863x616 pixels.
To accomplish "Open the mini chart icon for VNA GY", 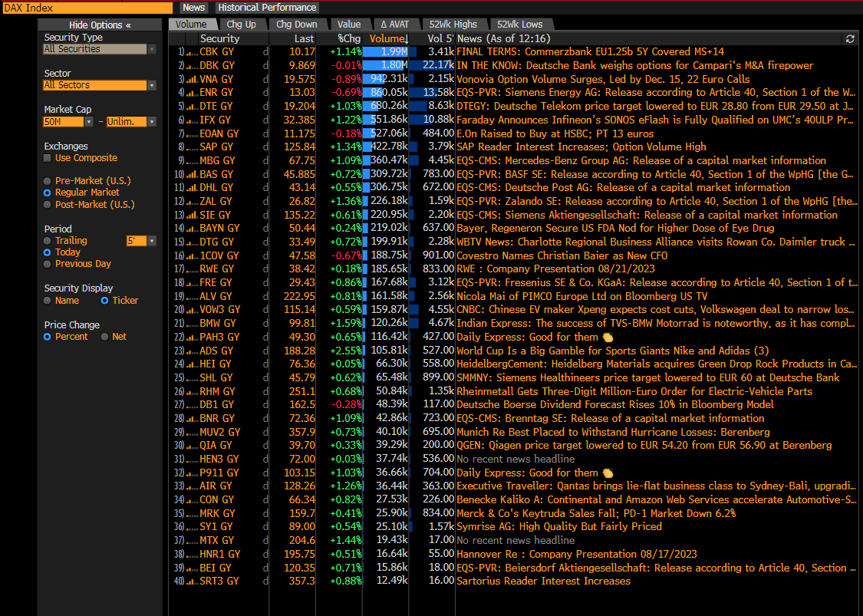I will pos(192,79).
